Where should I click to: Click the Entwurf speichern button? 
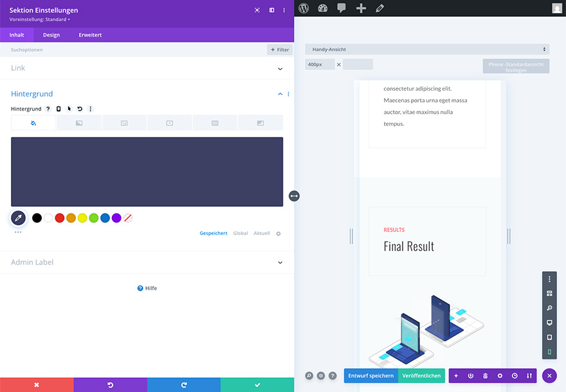click(x=370, y=376)
